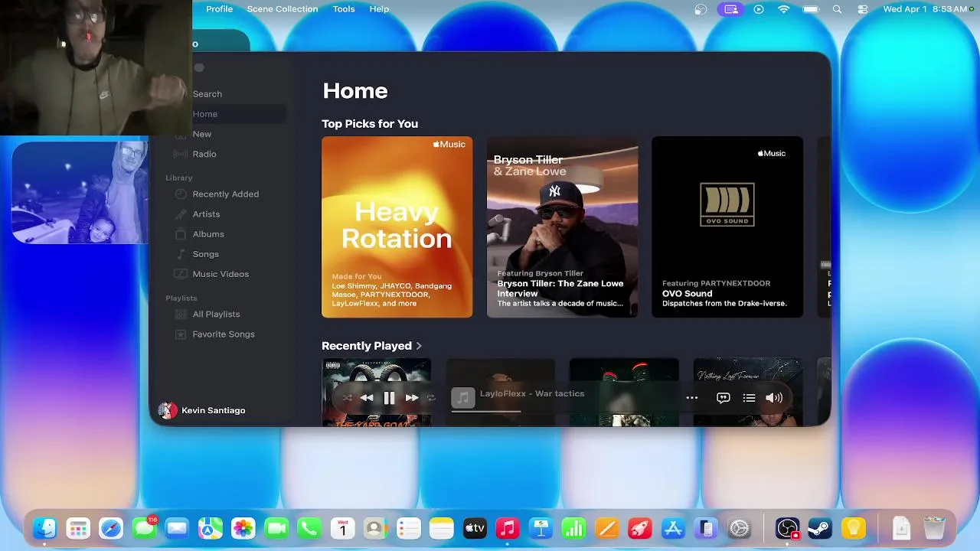Image resolution: width=980 pixels, height=551 pixels.
Task: Pause the current track
Action: (x=389, y=398)
